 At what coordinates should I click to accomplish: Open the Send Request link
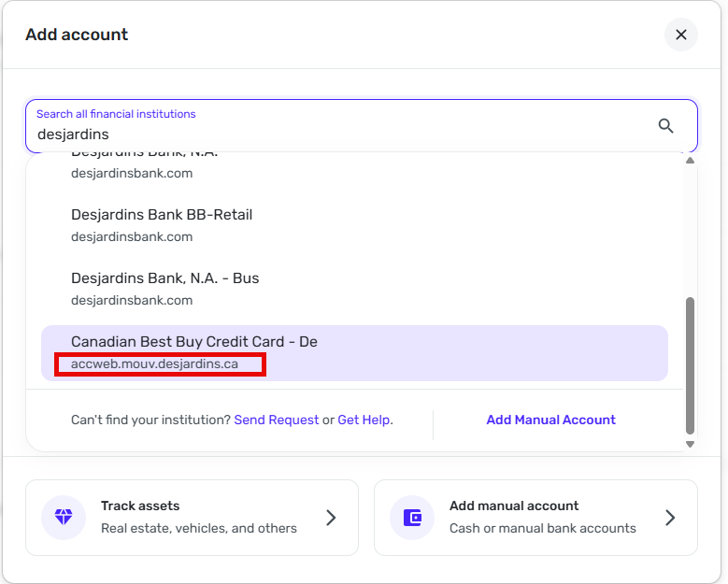[277, 420]
